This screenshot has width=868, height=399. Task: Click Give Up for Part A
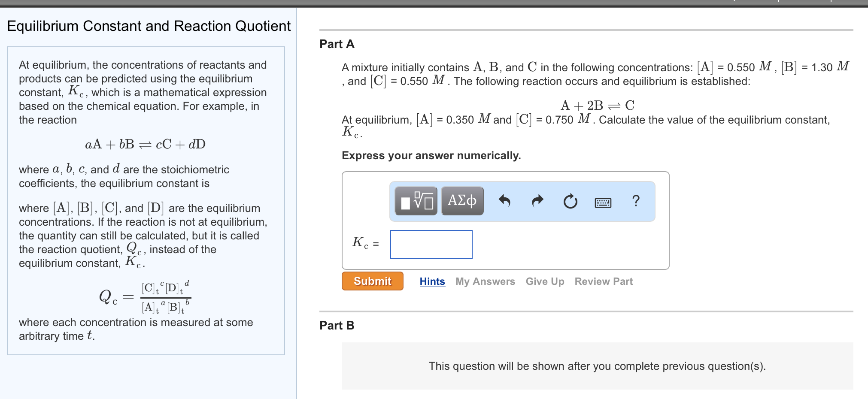pos(545,281)
